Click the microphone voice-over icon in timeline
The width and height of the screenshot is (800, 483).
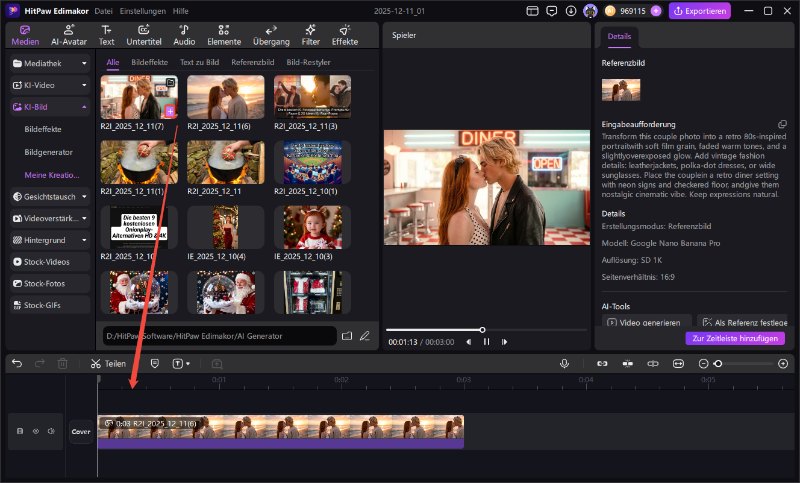564,364
